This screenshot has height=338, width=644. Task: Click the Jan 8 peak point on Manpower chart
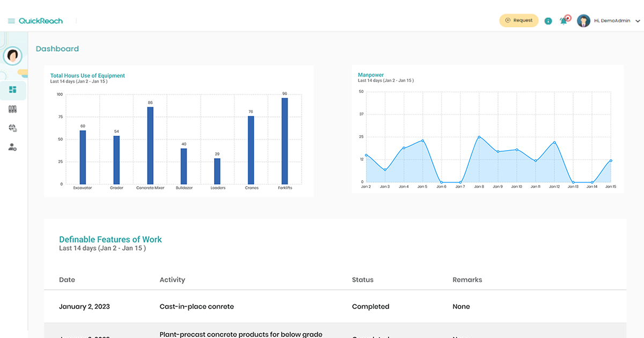click(479, 137)
